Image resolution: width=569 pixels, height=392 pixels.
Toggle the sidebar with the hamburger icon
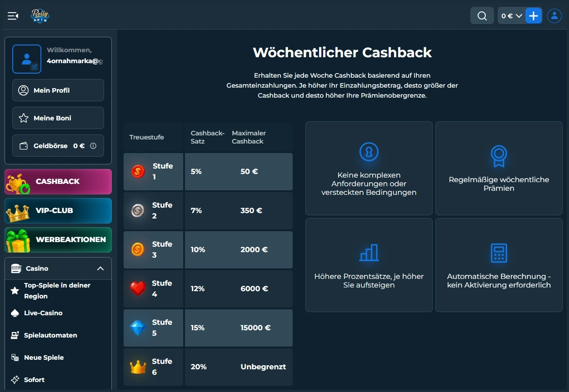[x=13, y=15]
